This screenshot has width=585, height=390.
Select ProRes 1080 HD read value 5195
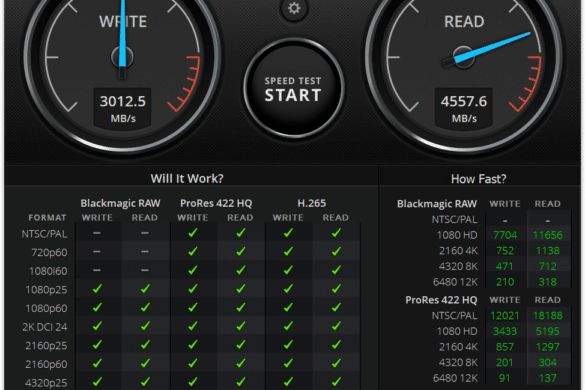point(547,331)
